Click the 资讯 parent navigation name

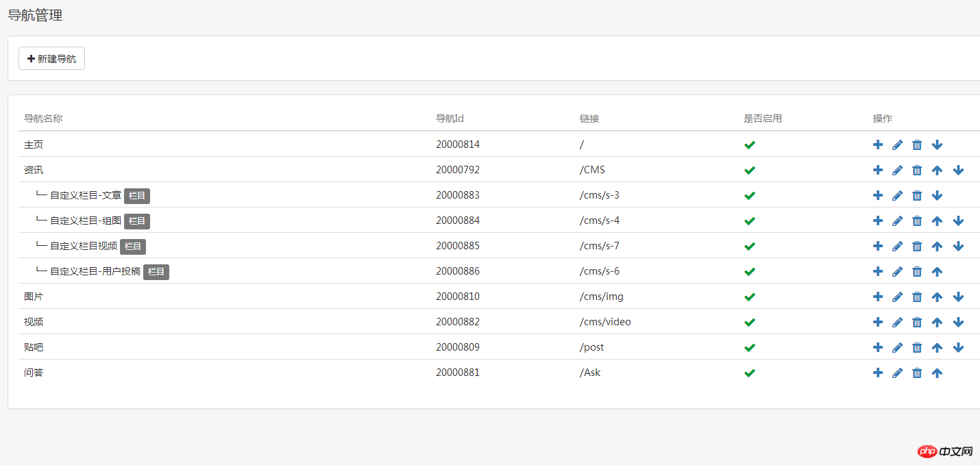[34, 170]
